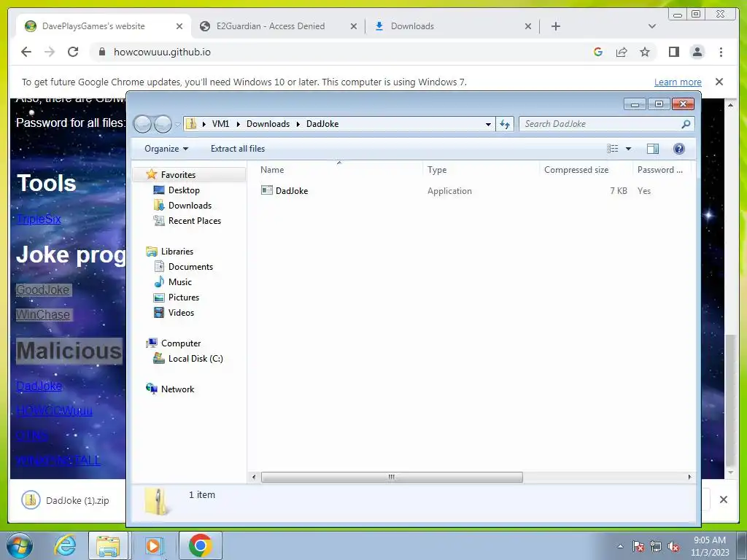747x560 pixels.
Task: Open Explorer help icon
Action: tap(679, 149)
